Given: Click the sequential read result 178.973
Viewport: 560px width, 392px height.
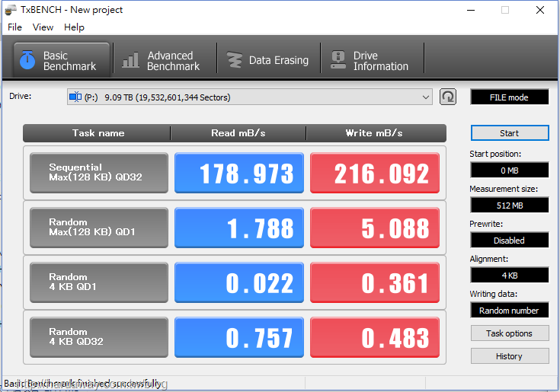Looking at the screenshot, I should (x=239, y=173).
